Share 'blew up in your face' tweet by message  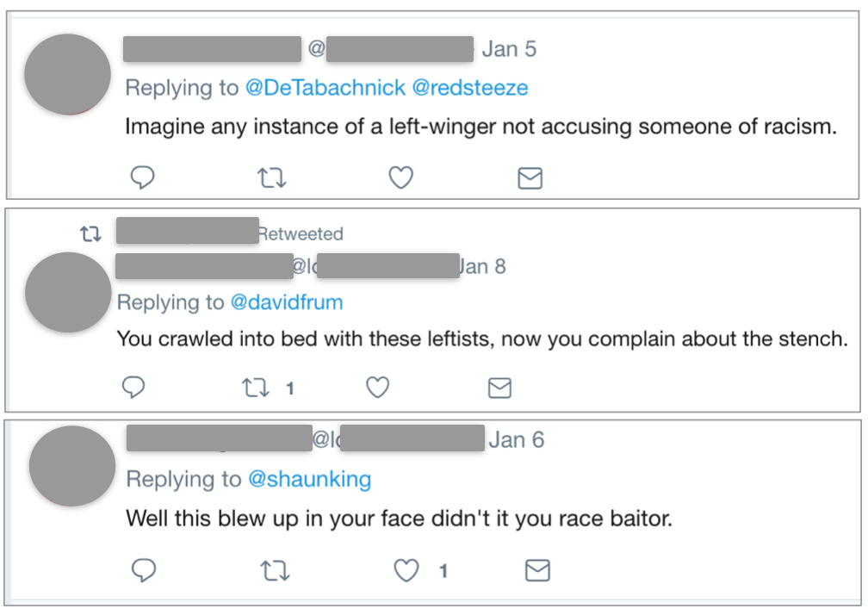point(537,570)
